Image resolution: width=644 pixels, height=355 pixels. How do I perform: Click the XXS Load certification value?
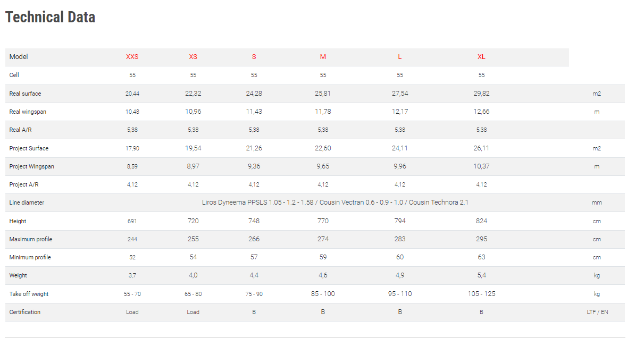(132, 312)
